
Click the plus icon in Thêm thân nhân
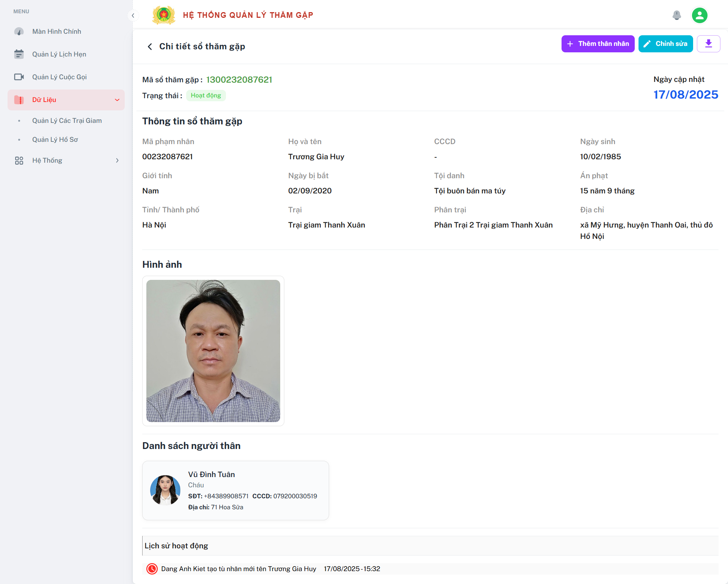tap(570, 44)
